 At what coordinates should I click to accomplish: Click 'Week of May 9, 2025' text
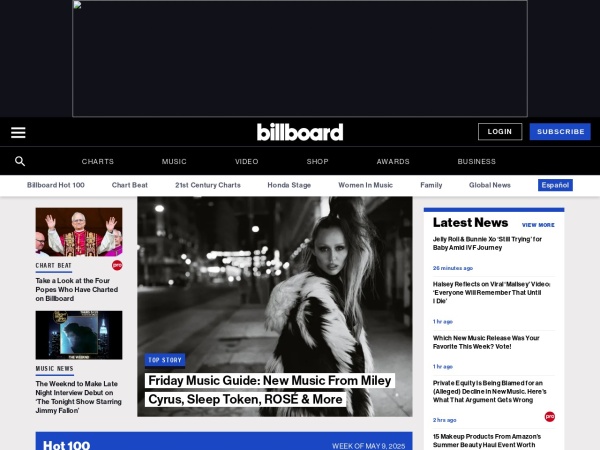pyautogui.click(x=368, y=446)
